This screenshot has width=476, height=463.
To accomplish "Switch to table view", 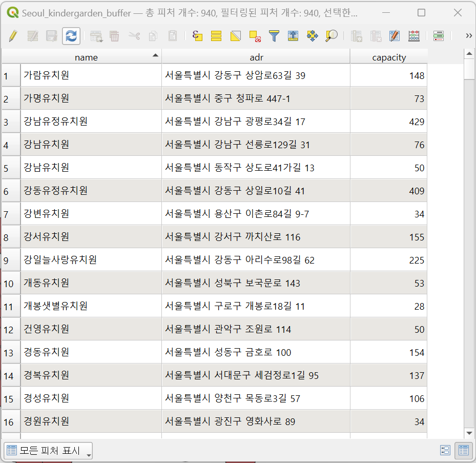I will pos(464,450).
